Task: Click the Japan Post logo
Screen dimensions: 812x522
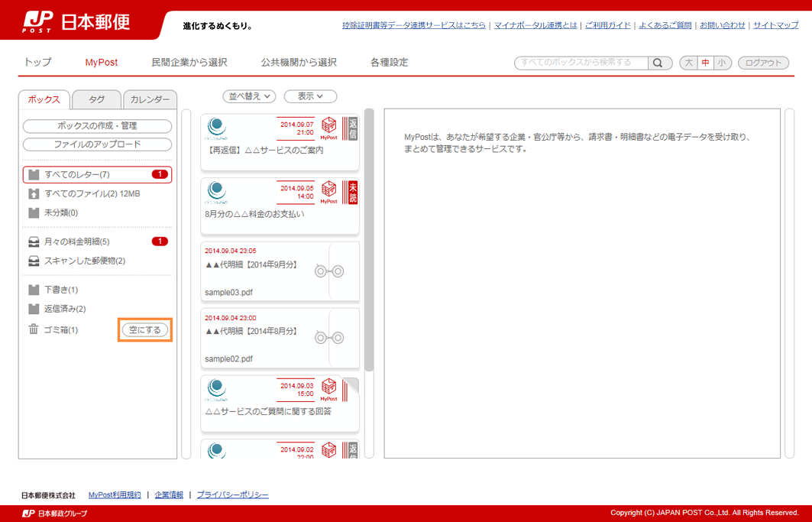Action: click(76, 21)
